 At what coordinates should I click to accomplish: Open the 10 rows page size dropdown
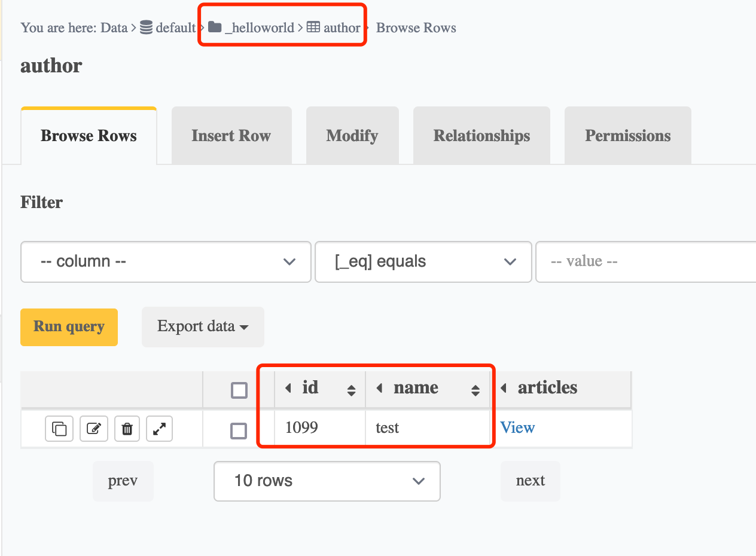tap(327, 481)
